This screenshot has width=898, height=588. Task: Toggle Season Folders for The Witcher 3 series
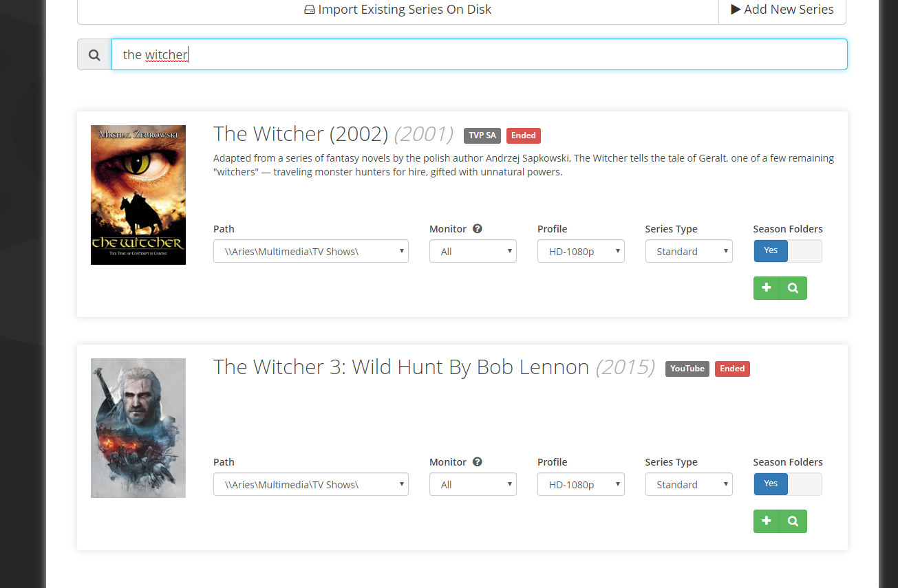(x=787, y=484)
